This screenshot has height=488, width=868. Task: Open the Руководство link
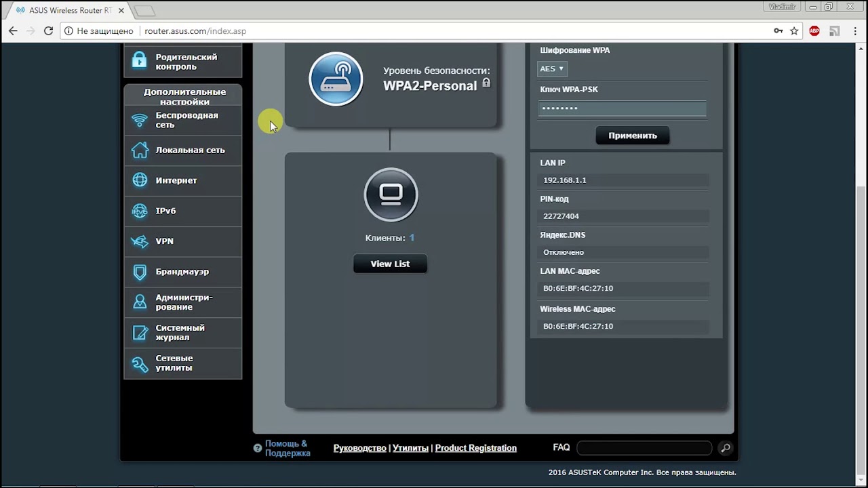[x=359, y=448]
